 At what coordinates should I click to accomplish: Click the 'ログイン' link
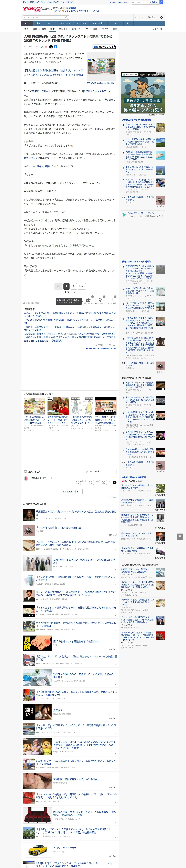[x=57, y=11]
